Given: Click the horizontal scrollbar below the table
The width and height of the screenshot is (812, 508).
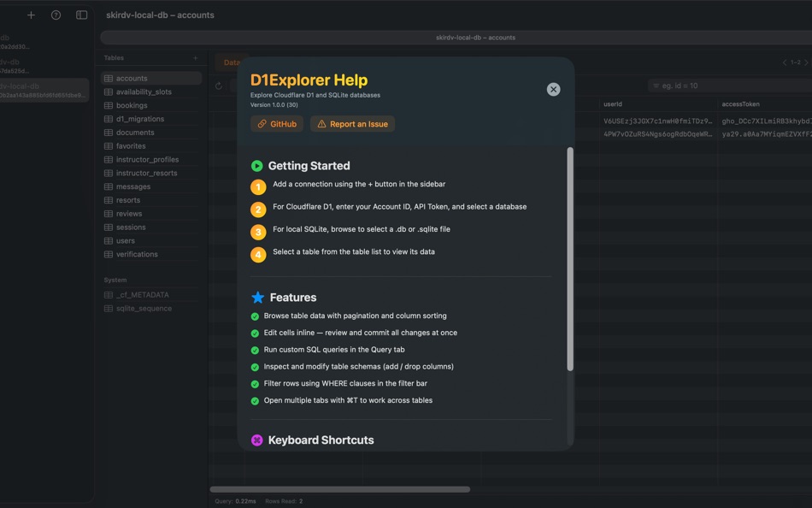Looking at the screenshot, I should coord(342,489).
